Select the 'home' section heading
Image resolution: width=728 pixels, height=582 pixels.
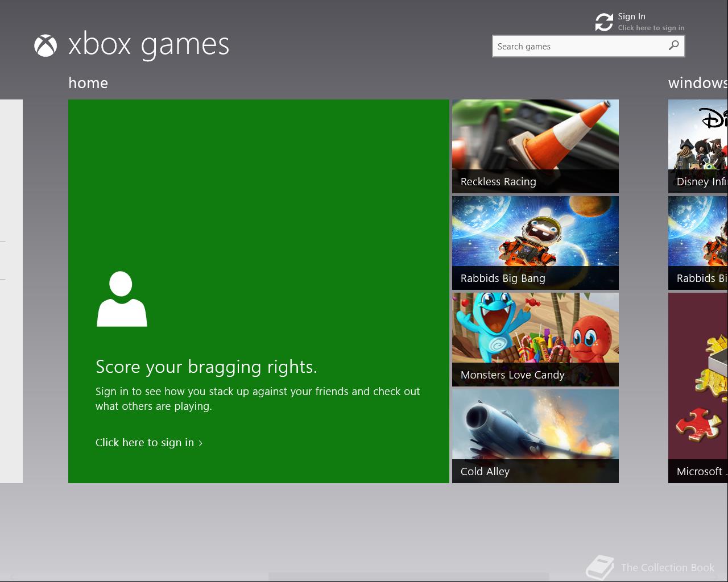point(88,83)
